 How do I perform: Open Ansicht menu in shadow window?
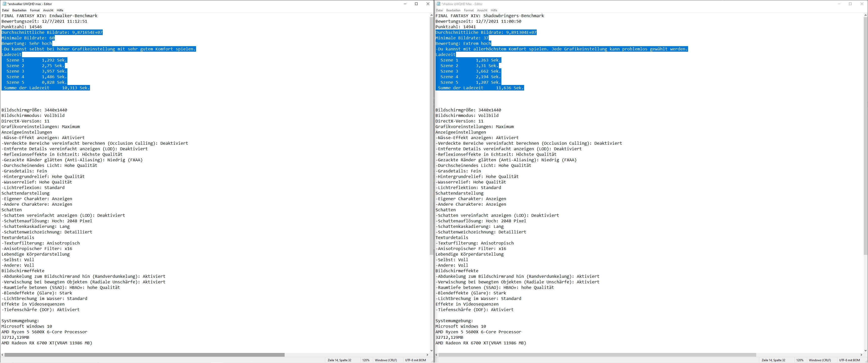pyautogui.click(x=482, y=10)
